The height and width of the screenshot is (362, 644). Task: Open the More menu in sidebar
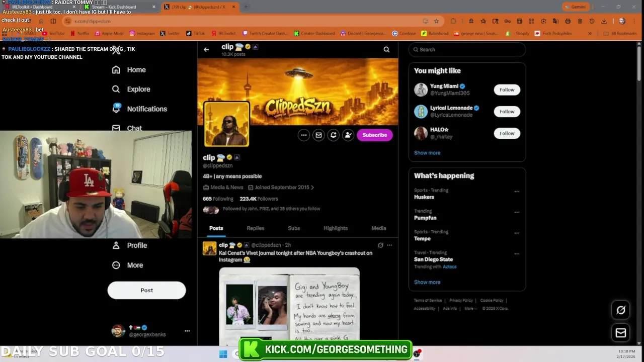point(128,265)
